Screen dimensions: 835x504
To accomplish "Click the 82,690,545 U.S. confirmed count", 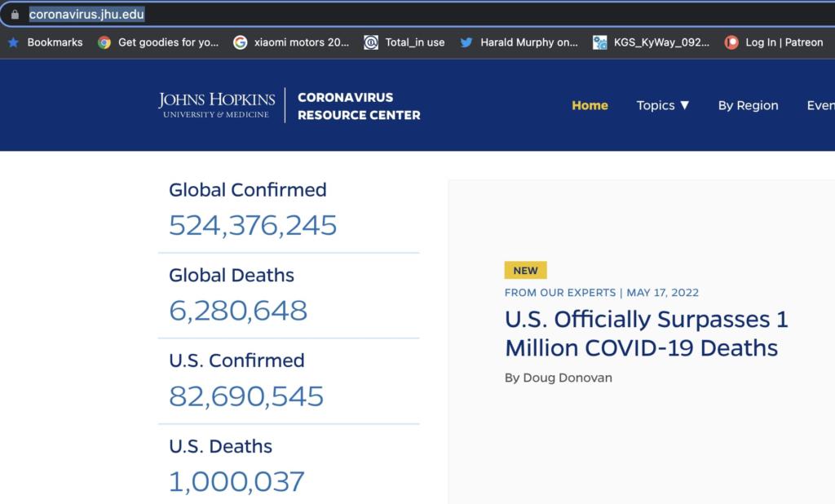I will tap(246, 396).
